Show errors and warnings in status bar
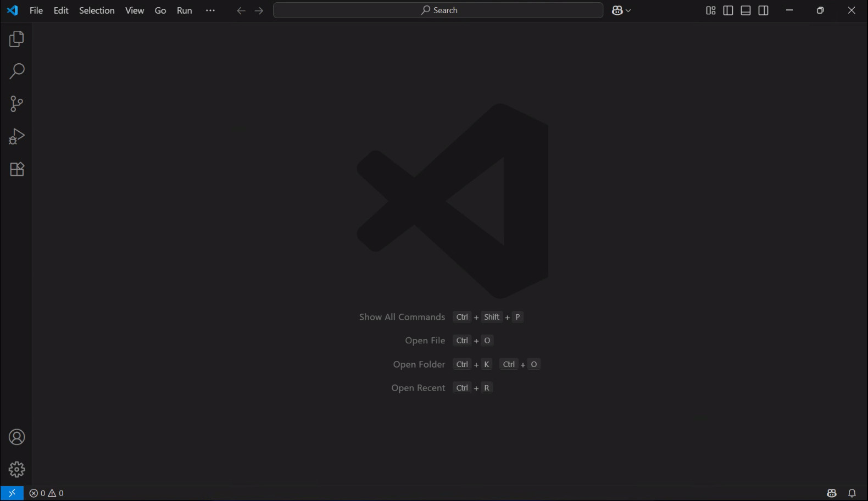 (x=47, y=493)
